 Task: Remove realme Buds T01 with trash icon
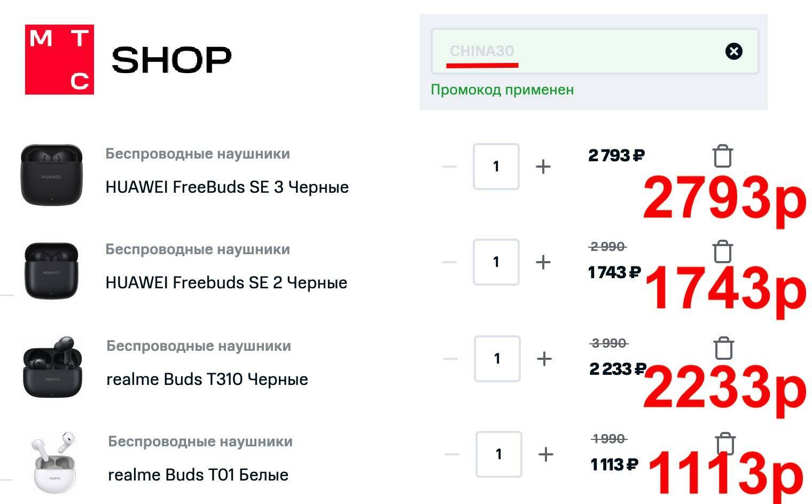point(725,444)
